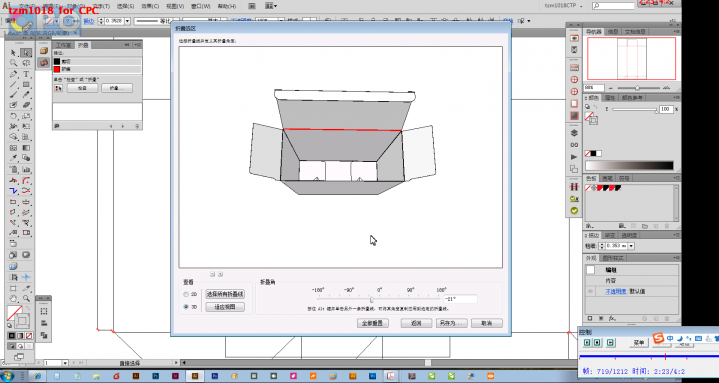Open the Links panel icon in dock

click(574, 145)
